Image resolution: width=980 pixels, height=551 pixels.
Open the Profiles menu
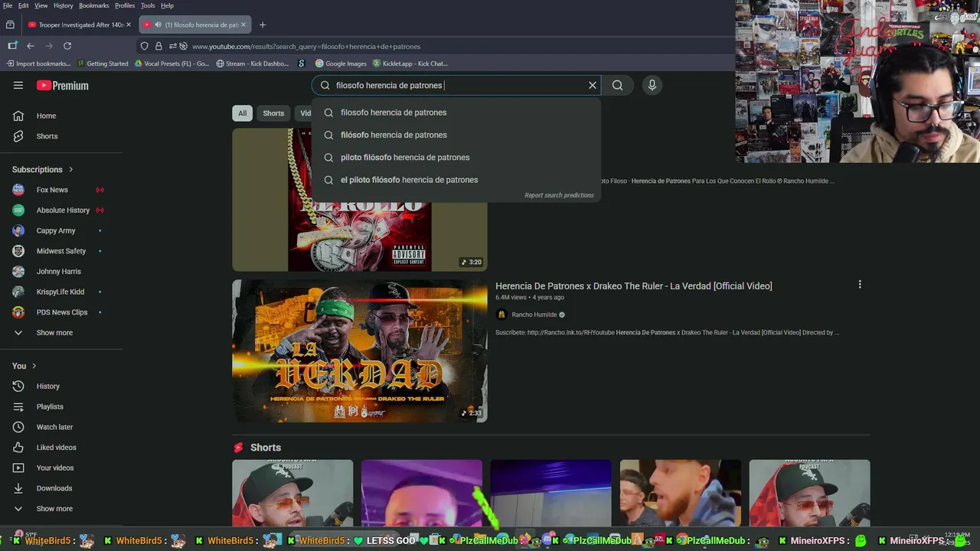tap(125, 5)
